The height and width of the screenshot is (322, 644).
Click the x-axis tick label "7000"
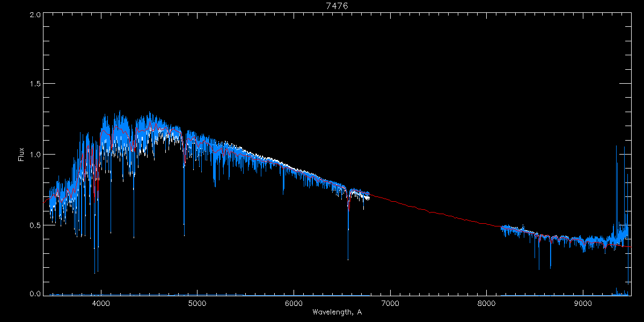pyautogui.click(x=390, y=304)
